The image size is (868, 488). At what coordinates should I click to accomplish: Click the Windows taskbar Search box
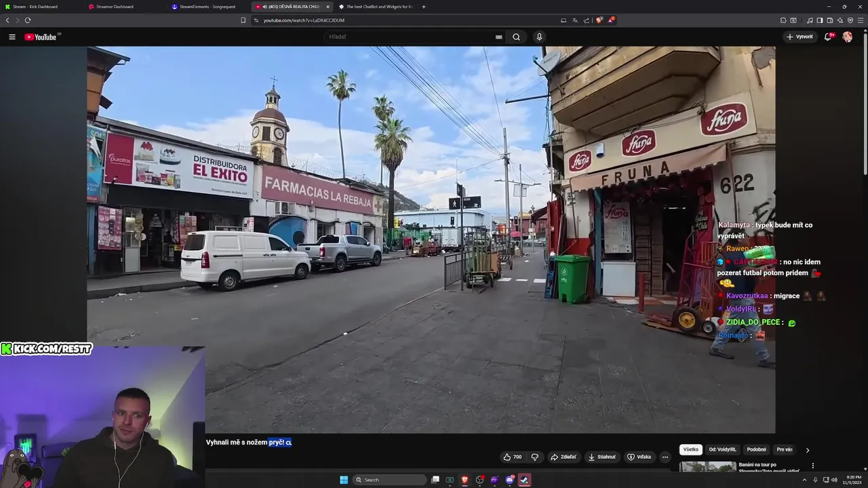pos(390,480)
